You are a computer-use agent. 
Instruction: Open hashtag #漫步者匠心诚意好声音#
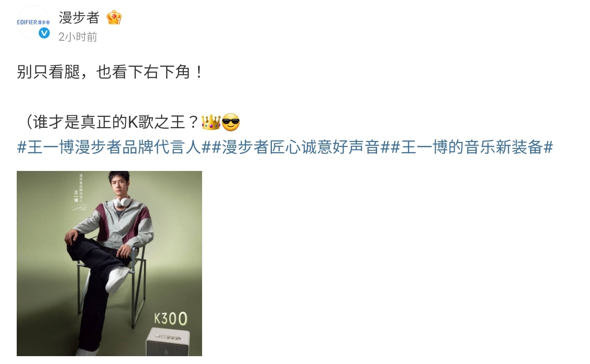[x=301, y=147]
